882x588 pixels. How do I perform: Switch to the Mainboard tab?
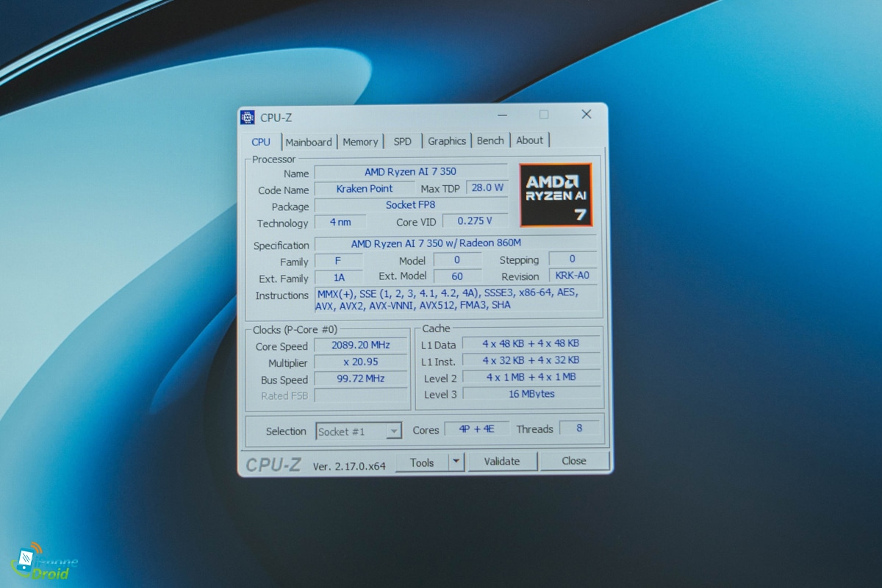(309, 142)
